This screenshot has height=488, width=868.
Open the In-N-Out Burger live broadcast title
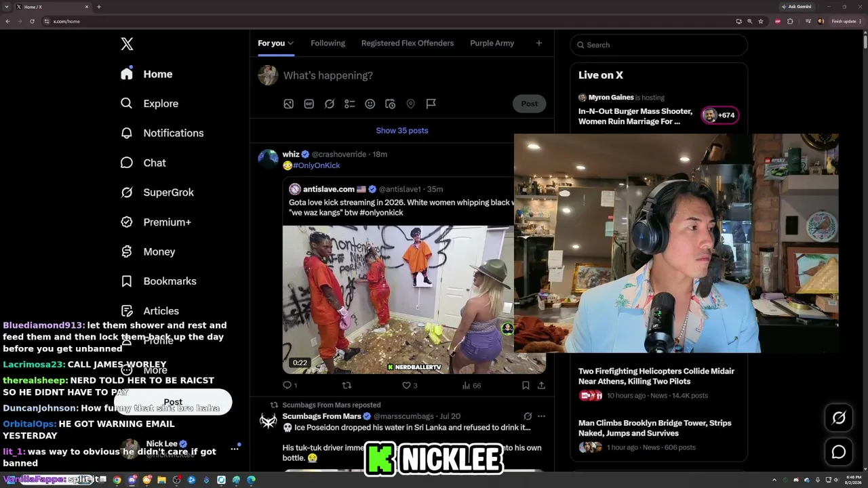coord(635,117)
